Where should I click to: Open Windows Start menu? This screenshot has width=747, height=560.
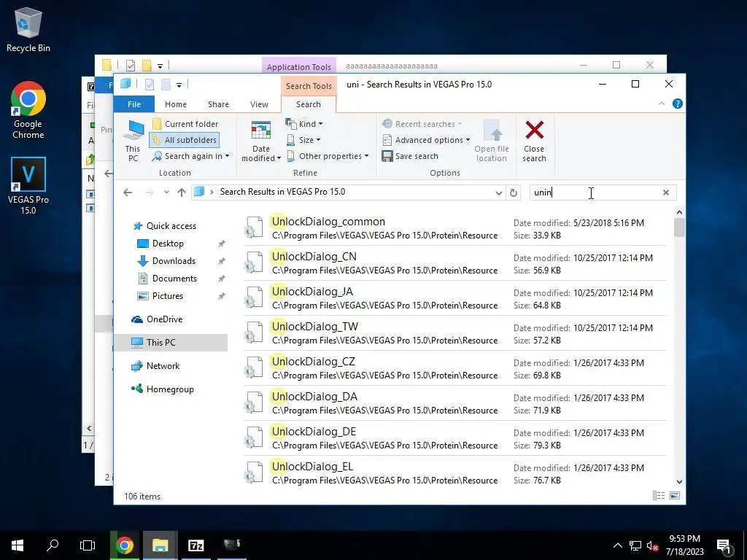point(18,545)
